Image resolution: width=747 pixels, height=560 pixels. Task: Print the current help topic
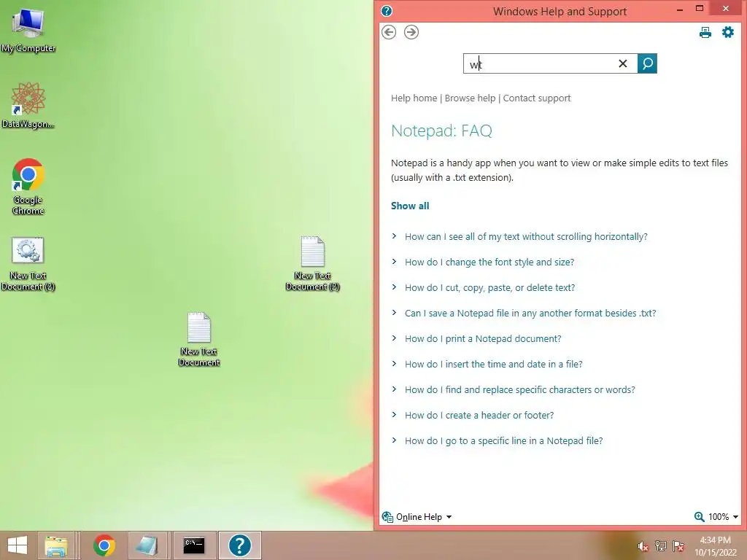tap(705, 32)
